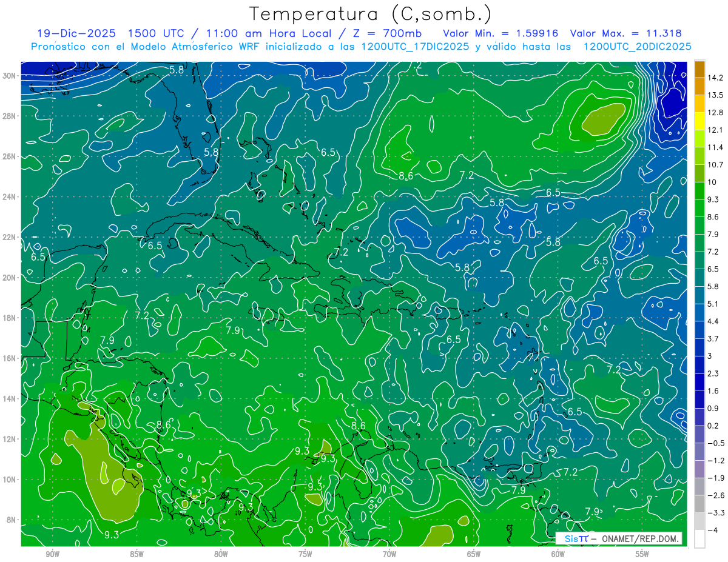Click the 5.1 value on the color scale

pyautogui.click(x=714, y=304)
